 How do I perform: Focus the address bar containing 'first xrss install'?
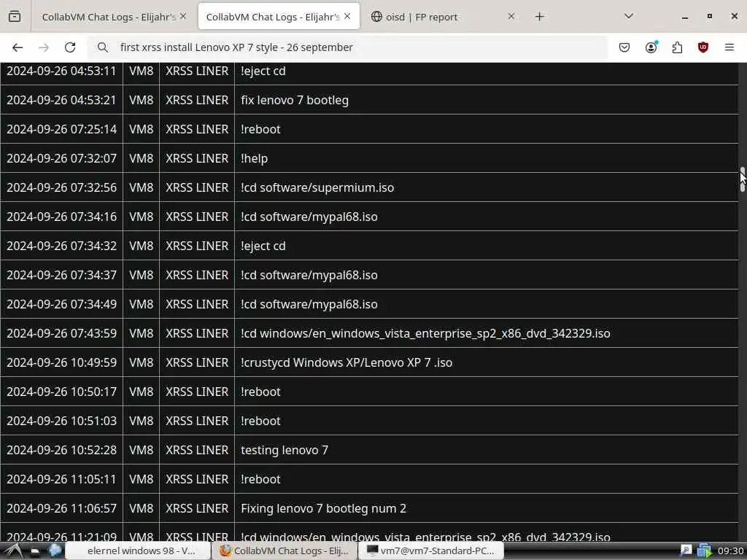pyautogui.click(x=348, y=47)
